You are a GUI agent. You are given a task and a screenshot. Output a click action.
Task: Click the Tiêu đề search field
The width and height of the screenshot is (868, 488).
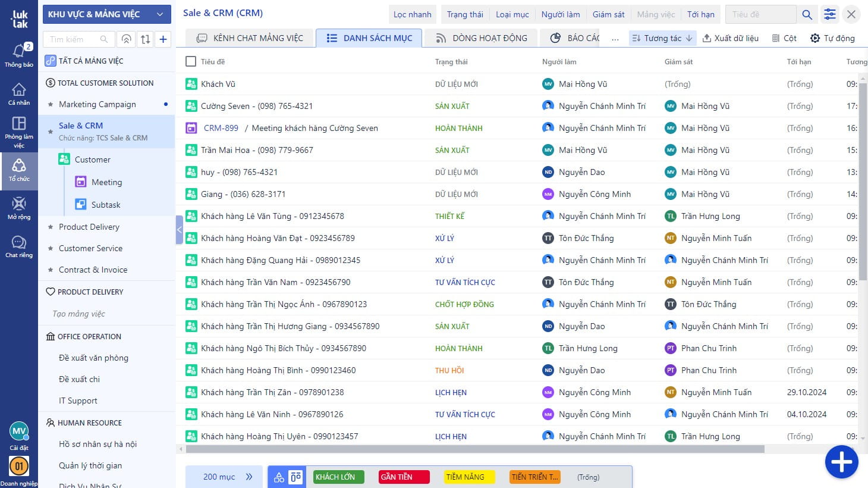pos(760,14)
